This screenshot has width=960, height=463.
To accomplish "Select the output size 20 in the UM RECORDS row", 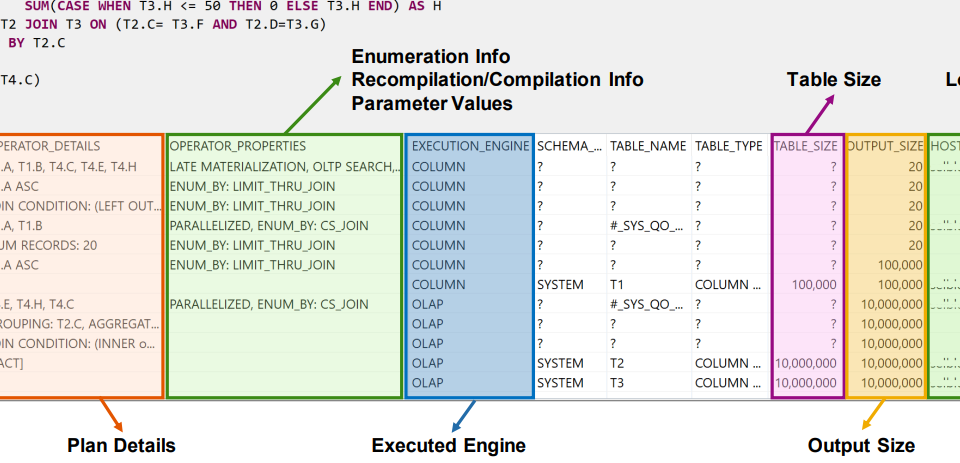I will click(x=915, y=245).
